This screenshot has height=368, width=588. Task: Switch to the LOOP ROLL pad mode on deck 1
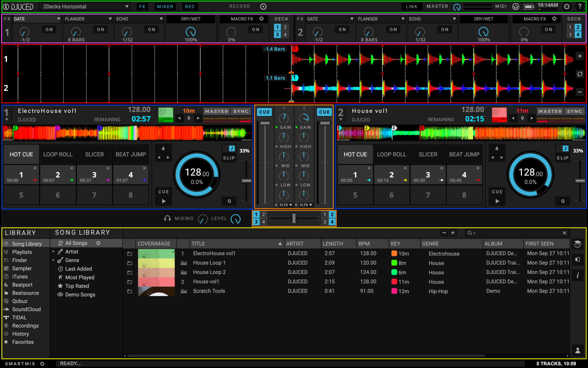(x=58, y=154)
